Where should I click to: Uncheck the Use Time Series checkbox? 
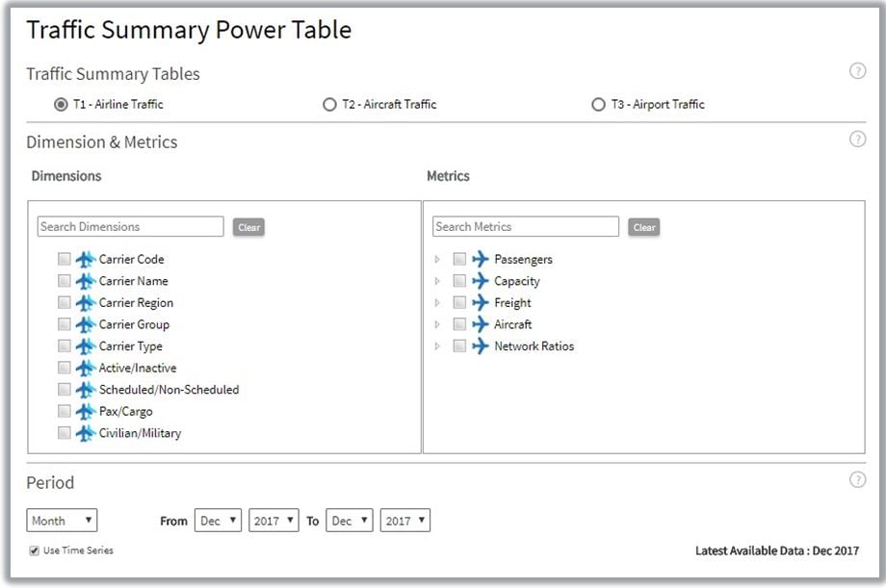pyautogui.click(x=35, y=550)
